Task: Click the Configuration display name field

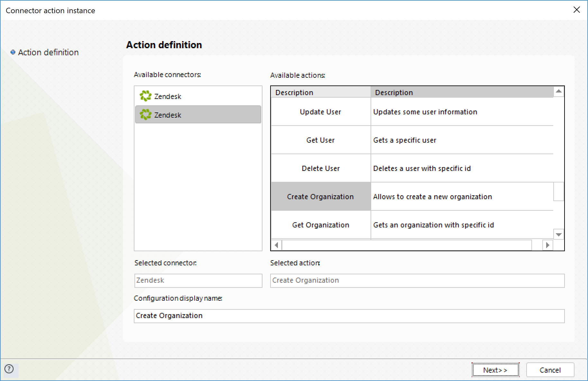Action: [x=349, y=316]
